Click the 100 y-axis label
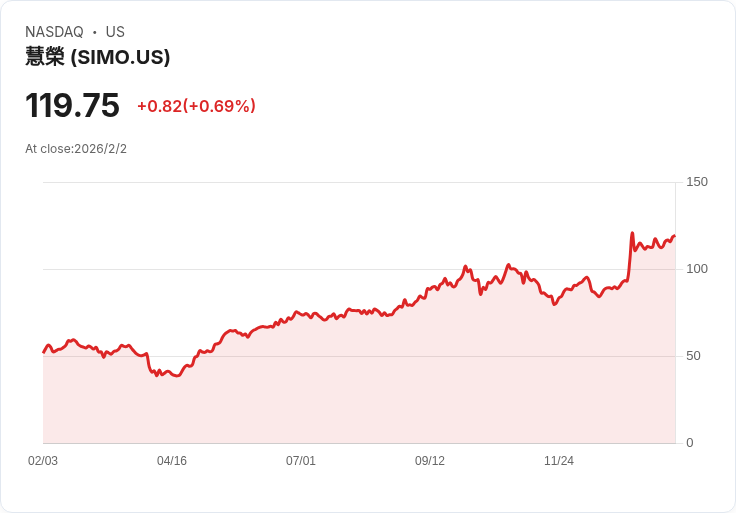Screen dimensions: 736x513 [697, 269]
